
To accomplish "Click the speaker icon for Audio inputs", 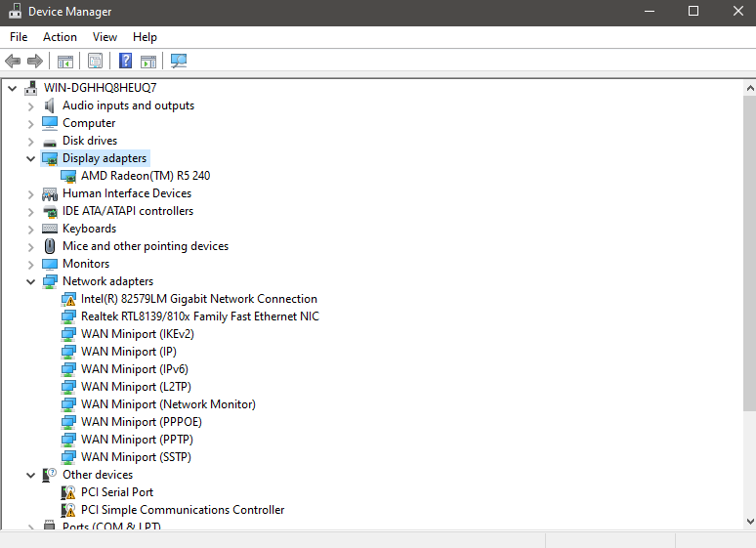I will pyautogui.click(x=49, y=105).
